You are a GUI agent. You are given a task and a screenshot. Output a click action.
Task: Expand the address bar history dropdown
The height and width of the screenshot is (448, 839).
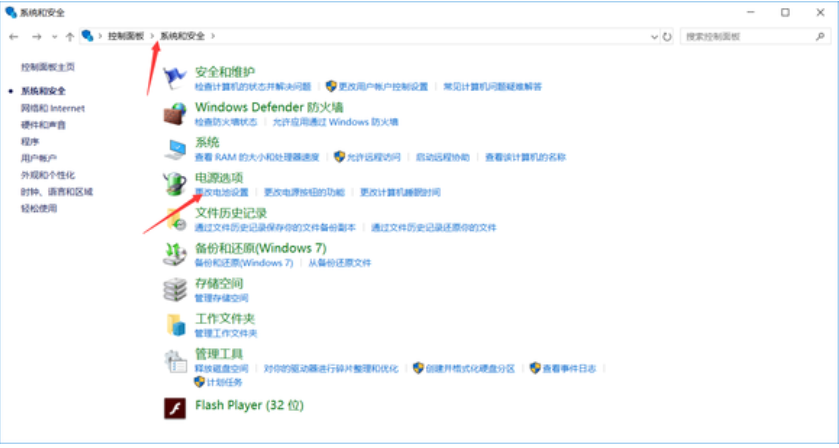click(x=654, y=36)
